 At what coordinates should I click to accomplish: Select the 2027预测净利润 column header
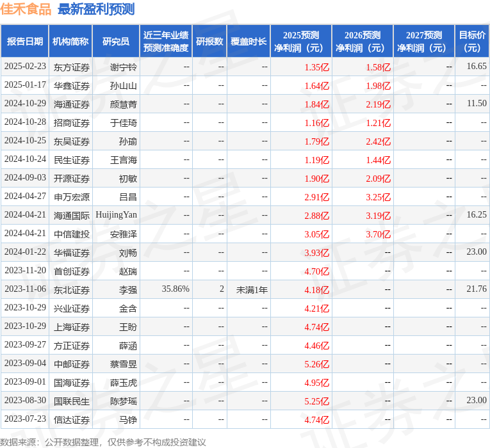[424, 41]
